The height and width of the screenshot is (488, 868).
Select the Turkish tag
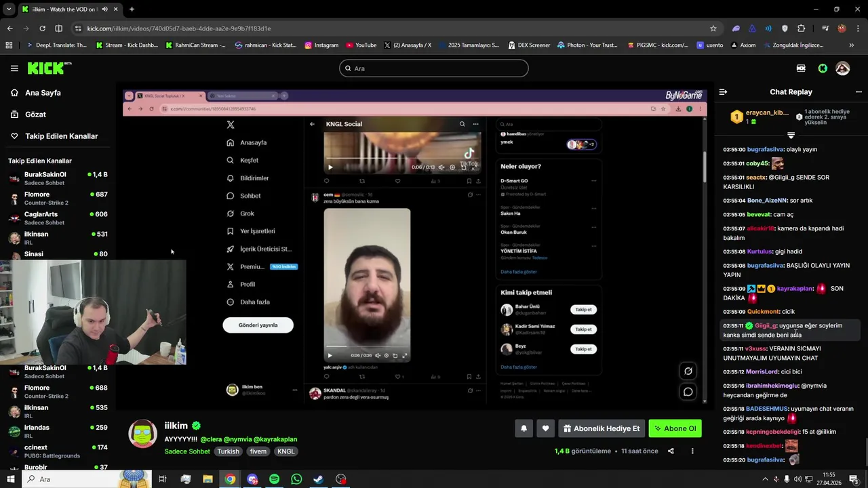[228, 451]
